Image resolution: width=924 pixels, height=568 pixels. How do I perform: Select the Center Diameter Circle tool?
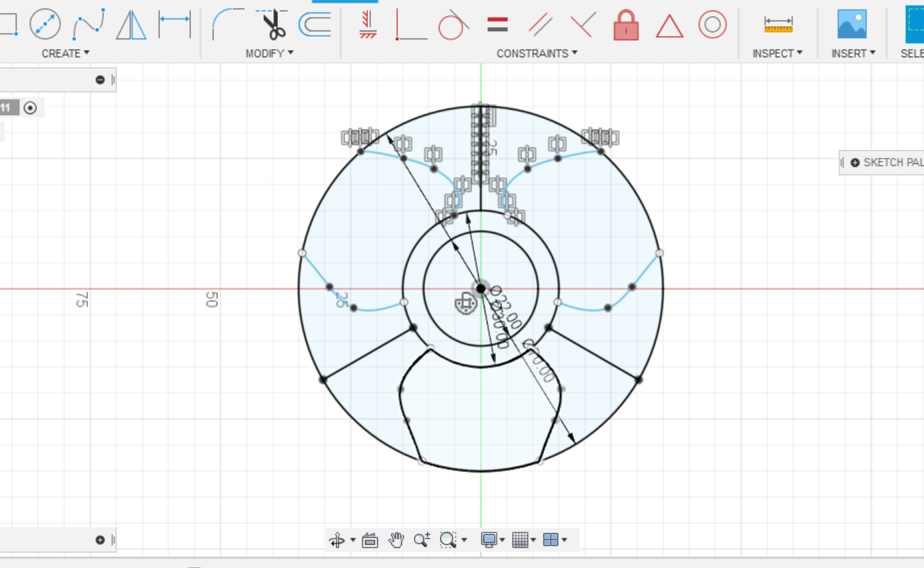(45, 25)
